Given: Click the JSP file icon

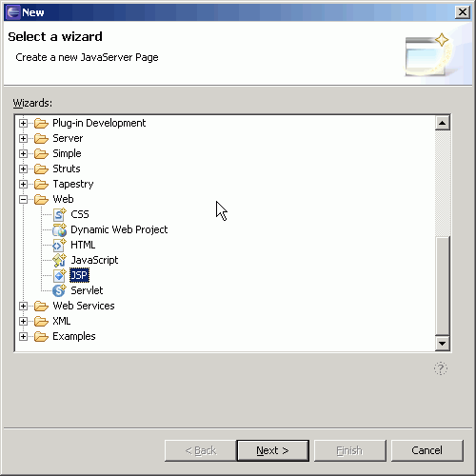Looking at the screenshot, I should tap(59, 275).
